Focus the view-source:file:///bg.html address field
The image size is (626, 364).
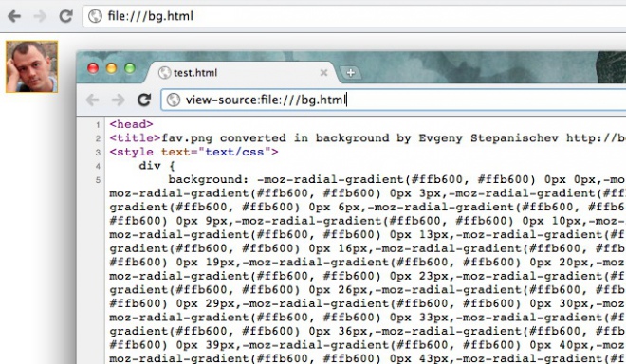394,100
